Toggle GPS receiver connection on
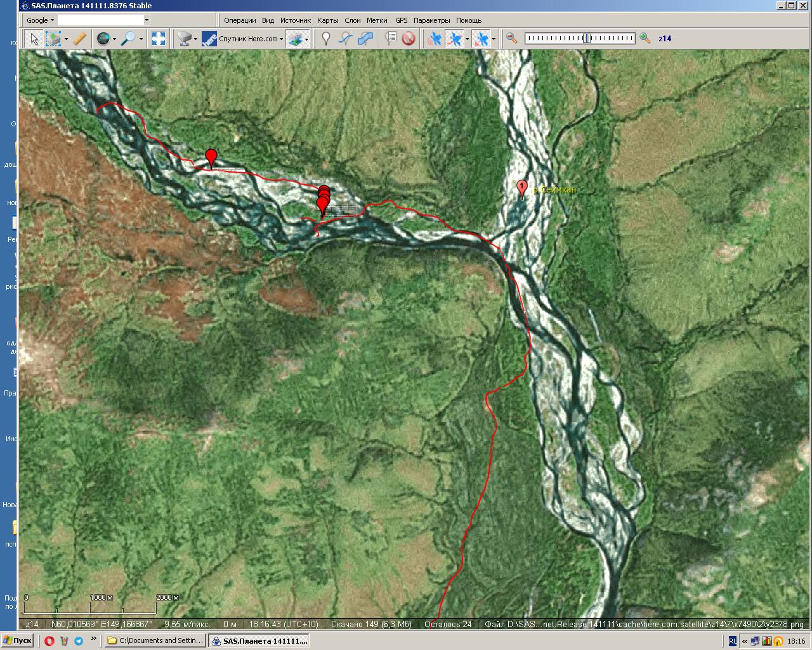812x650 pixels. 435,39
